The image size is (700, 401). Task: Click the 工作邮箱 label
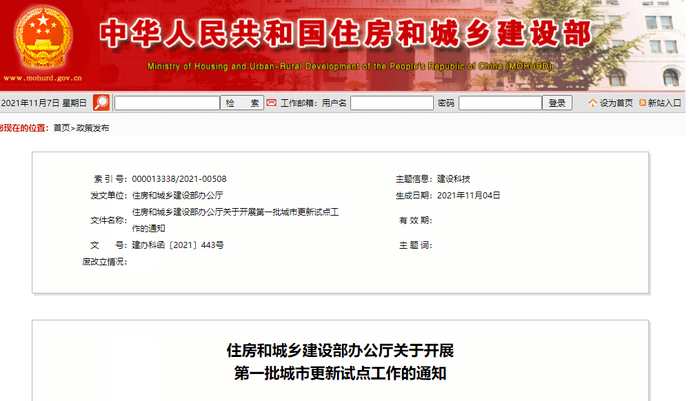click(298, 103)
